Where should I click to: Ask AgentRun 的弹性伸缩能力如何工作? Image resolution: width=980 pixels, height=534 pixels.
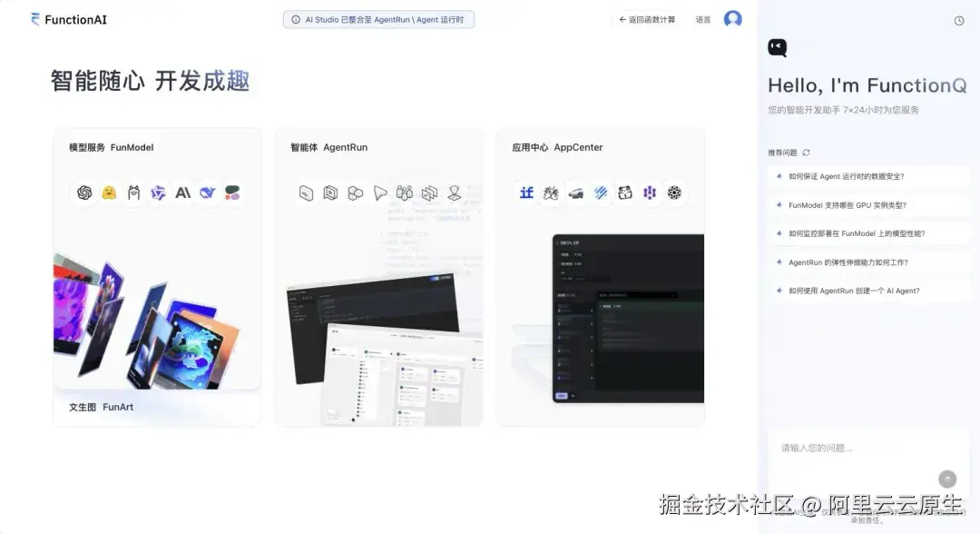pyautogui.click(x=868, y=262)
